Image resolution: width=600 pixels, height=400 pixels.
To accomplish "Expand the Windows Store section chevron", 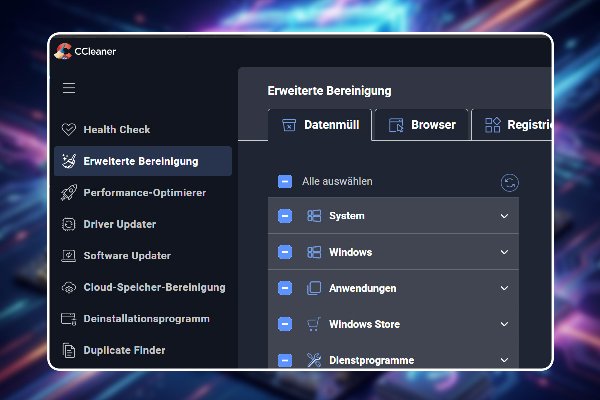I will click(x=504, y=324).
